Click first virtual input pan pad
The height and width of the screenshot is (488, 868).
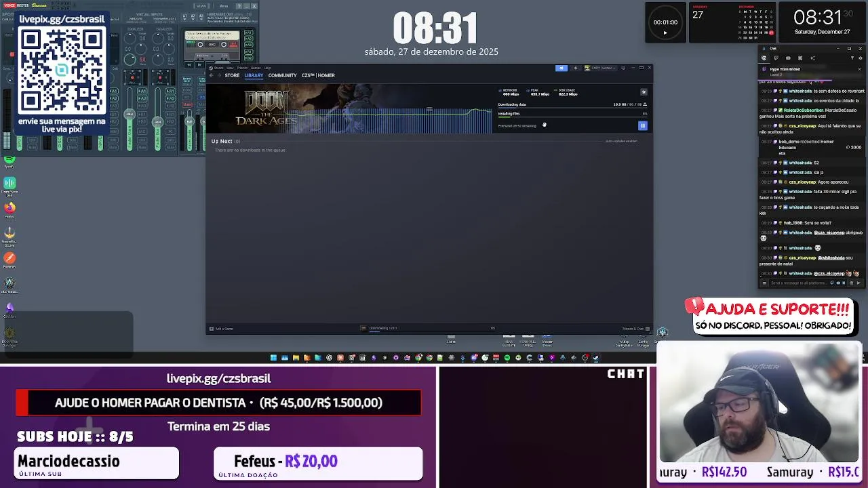[x=132, y=77]
